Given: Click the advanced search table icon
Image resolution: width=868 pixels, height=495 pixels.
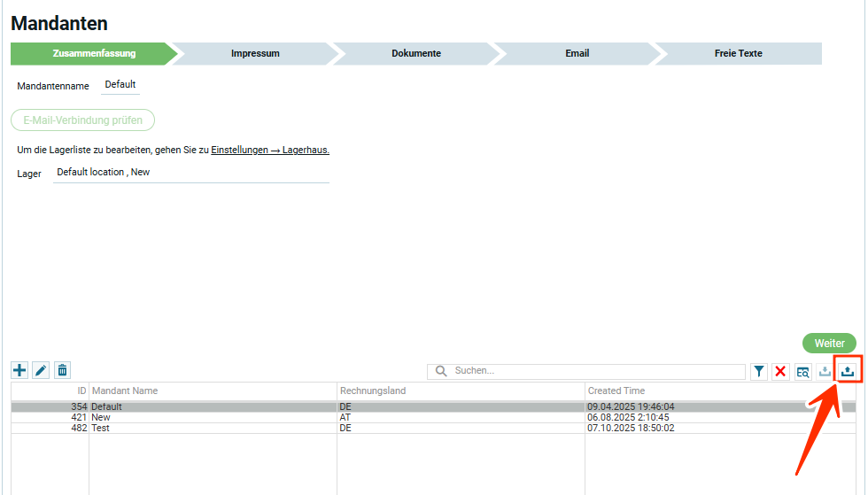Looking at the screenshot, I should click(x=802, y=372).
